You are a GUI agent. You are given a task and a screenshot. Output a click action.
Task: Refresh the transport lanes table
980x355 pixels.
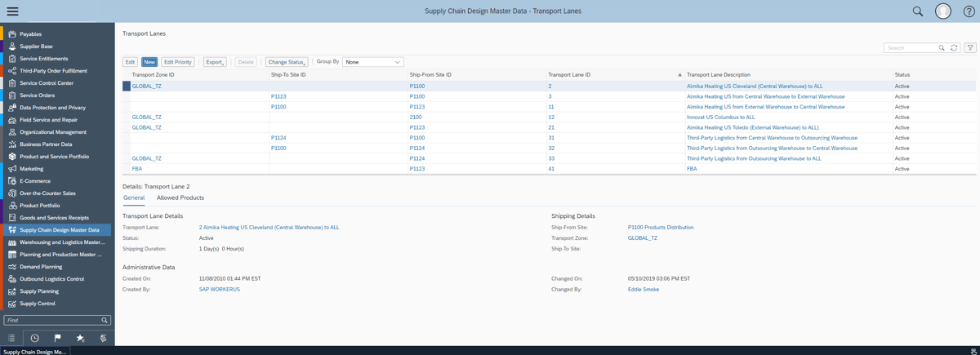(x=954, y=48)
